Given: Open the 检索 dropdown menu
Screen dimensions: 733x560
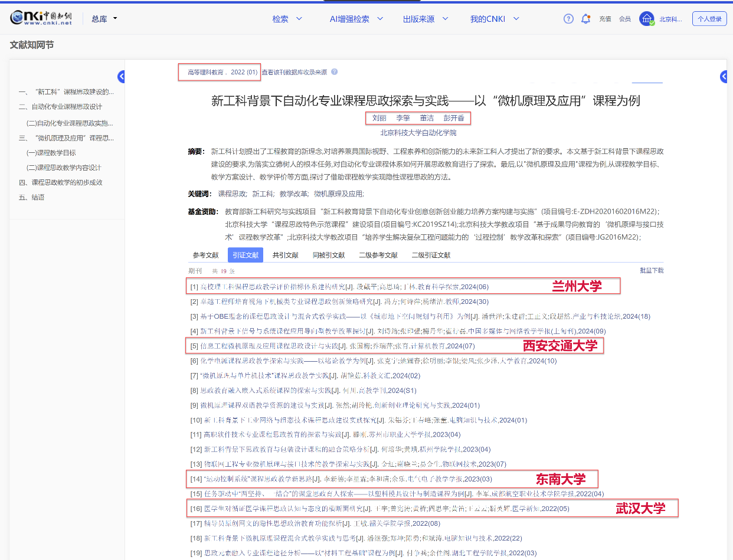Looking at the screenshot, I should tap(287, 19).
